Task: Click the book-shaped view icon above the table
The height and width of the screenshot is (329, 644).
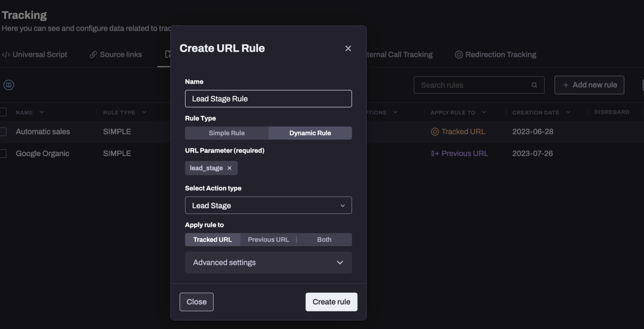Action: [x=8, y=85]
